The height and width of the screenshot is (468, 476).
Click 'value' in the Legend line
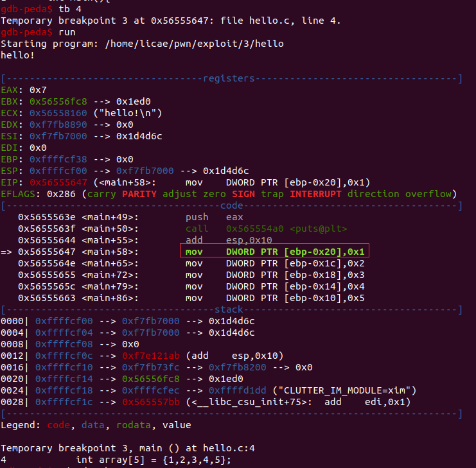pos(177,425)
